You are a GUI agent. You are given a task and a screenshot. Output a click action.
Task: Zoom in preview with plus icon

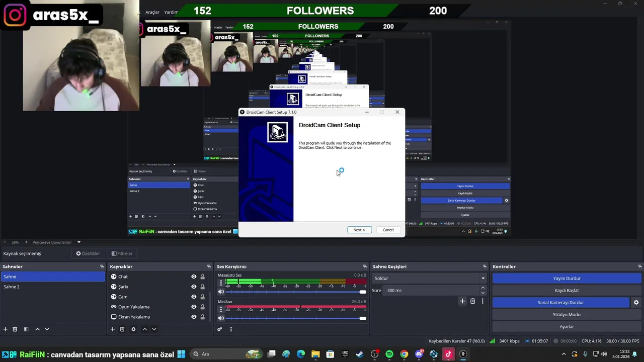coord(26,242)
